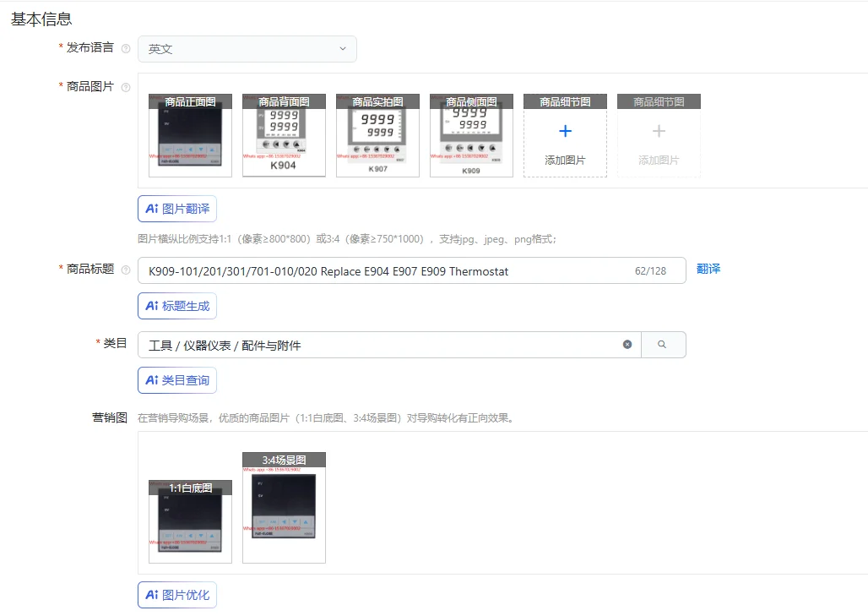Clear the category field with the X icon
This screenshot has width=868, height=616.
[x=627, y=345]
